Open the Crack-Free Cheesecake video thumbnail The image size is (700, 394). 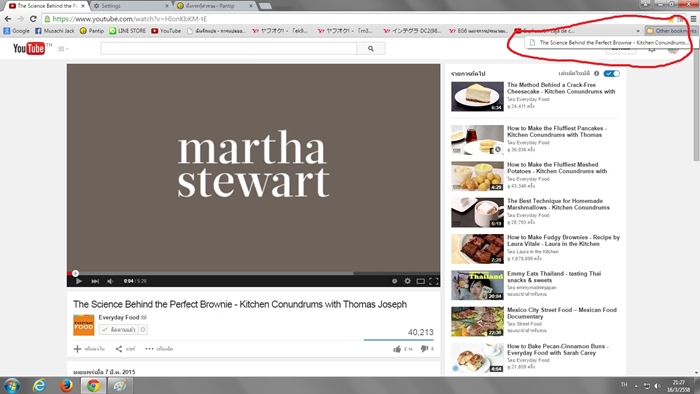[477, 96]
